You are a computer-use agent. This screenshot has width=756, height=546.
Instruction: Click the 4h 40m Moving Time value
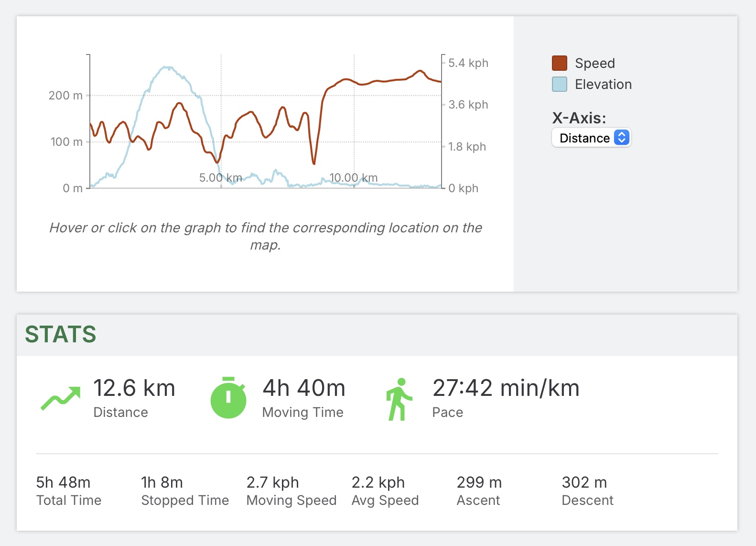point(303,388)
